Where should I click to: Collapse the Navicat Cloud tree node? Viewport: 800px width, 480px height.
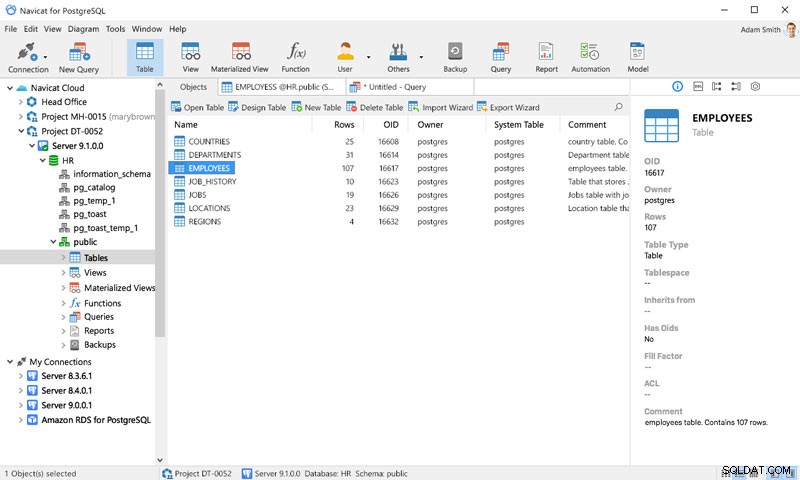(x=10, y=88)
